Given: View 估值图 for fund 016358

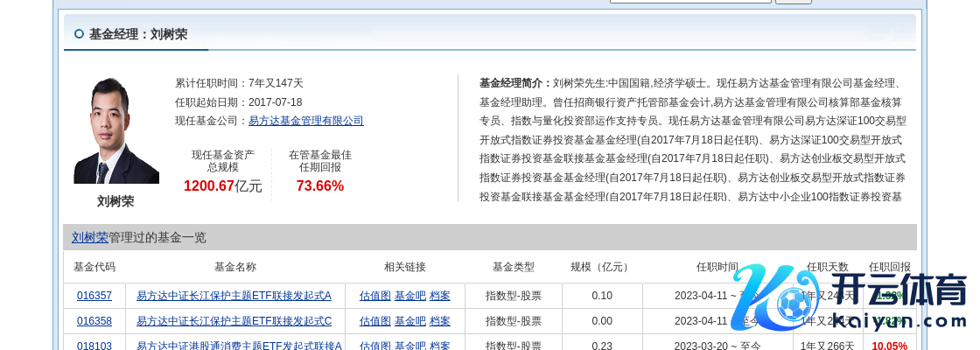Looking at the screenshot, I should click(375, 321).
